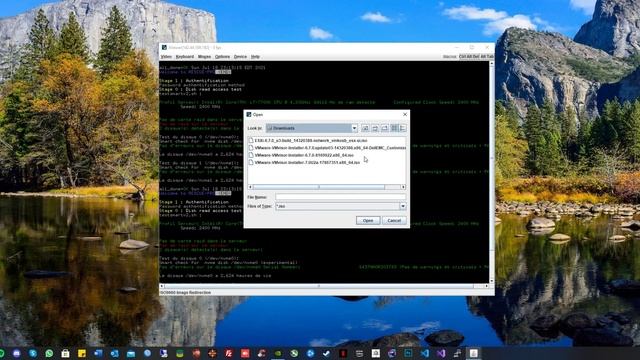Open the Mouse menu in viewer
Screen dimensions: 640x360
pos(204,57)
